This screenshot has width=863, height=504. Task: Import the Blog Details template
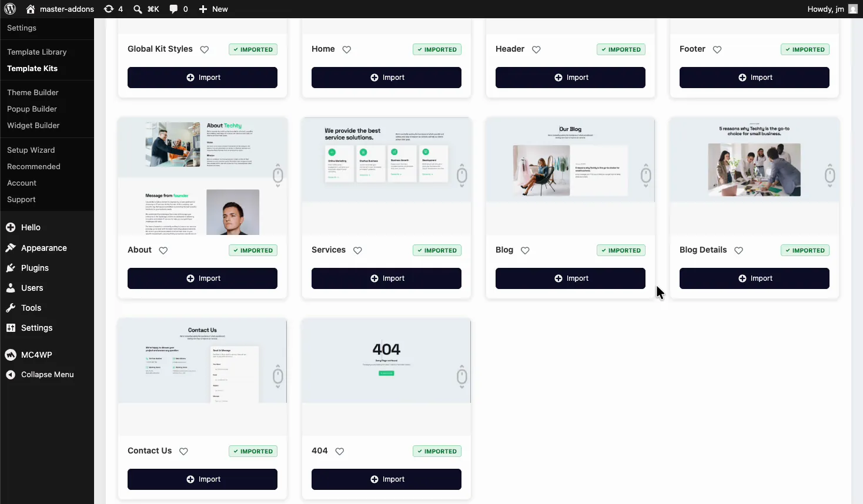click(754, 278)
